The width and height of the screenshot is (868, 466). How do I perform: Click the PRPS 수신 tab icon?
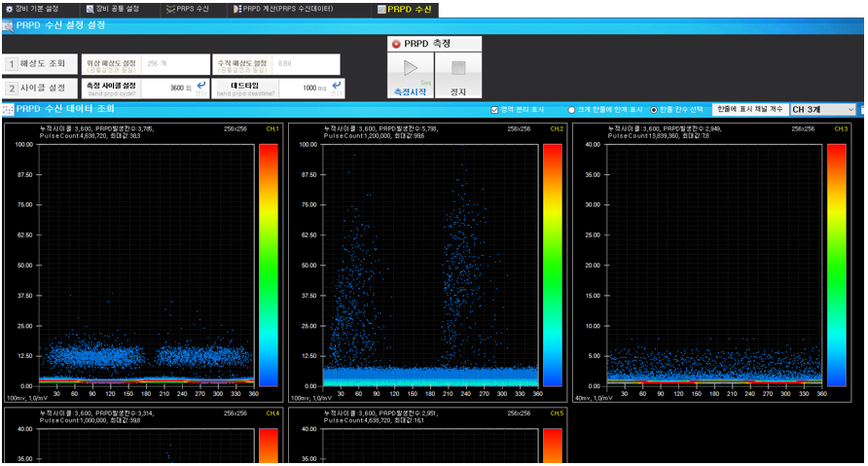pos(169,9)
